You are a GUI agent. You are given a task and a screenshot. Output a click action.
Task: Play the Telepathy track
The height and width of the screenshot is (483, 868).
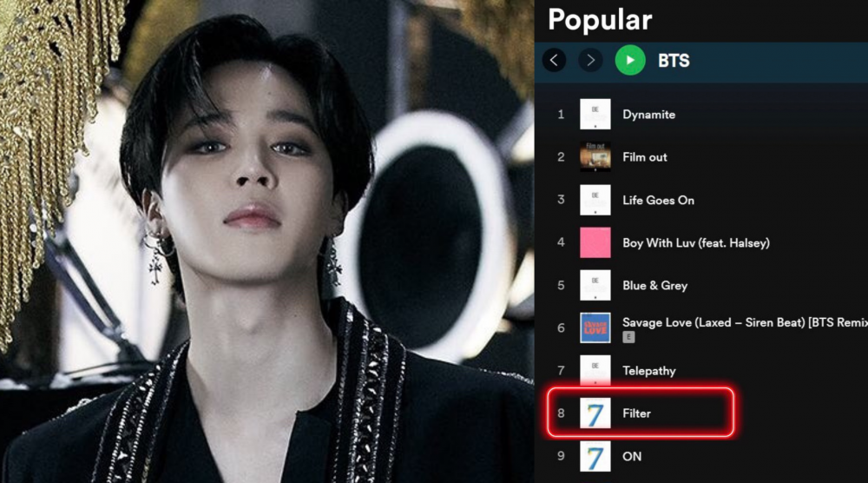pos(648,371)
